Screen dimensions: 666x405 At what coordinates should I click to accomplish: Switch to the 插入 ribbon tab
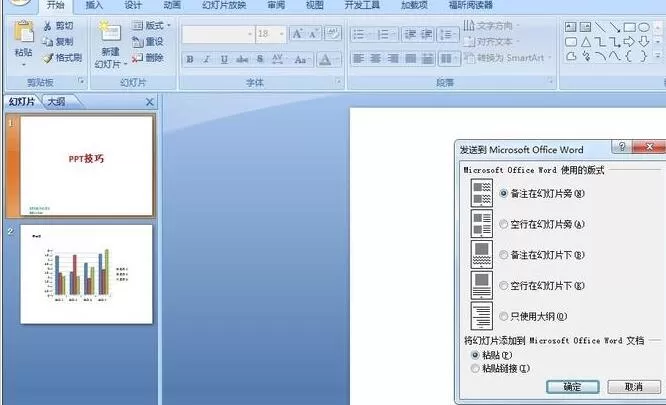point(94,5)
